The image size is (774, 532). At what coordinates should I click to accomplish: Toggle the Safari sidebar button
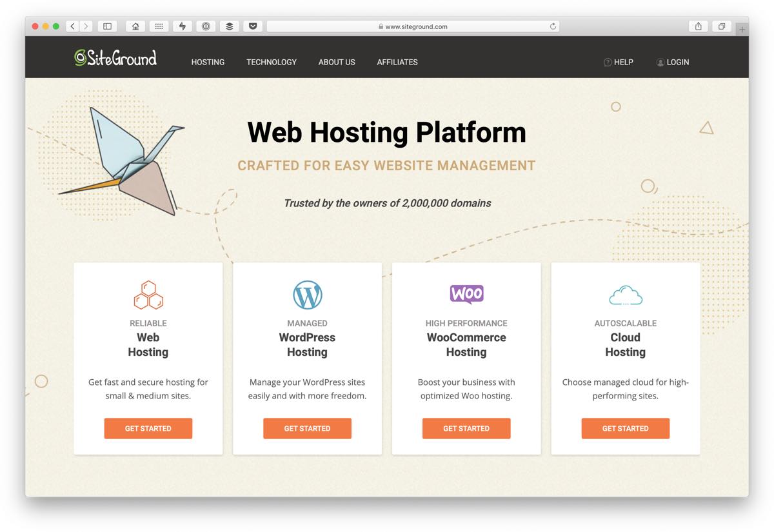(x=107, y=26)
